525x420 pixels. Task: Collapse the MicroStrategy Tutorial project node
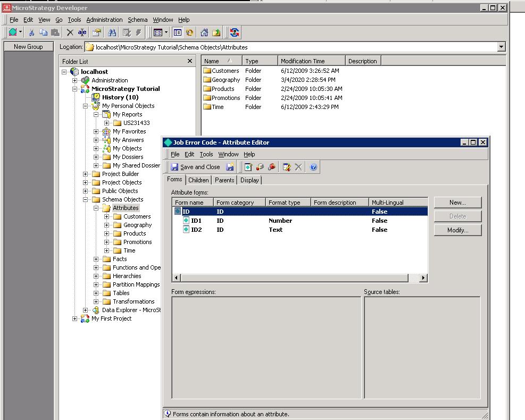[x=74, y=89]
